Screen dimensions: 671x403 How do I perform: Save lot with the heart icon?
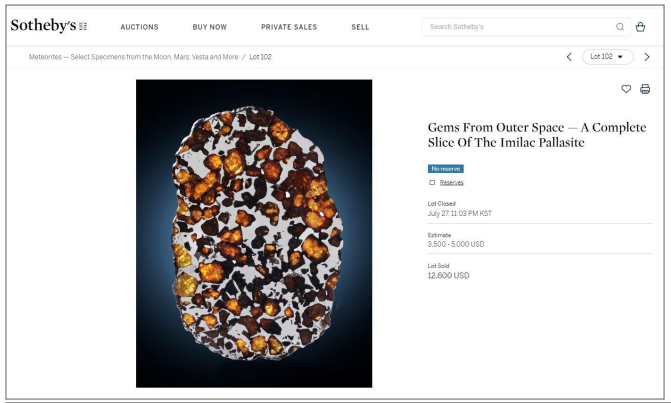627,89
